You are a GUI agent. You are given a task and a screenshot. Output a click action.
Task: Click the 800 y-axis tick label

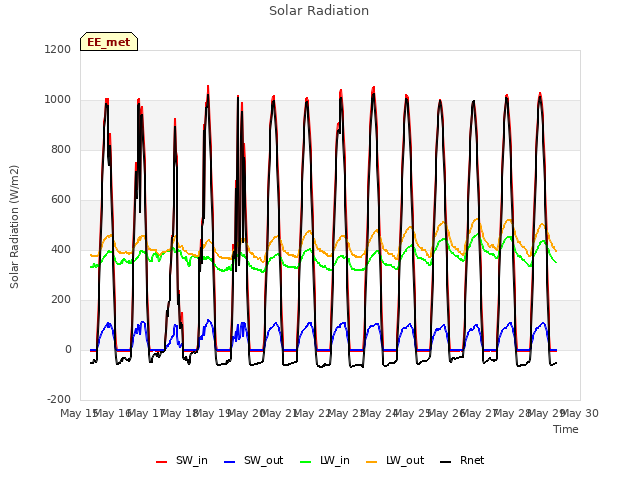[61, 149]
